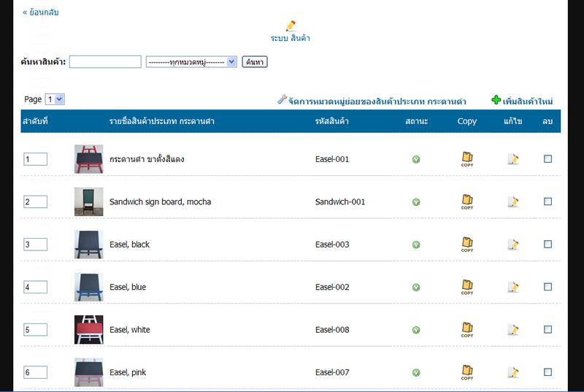Click the Sandwich sign board mocha thumbnail
This screenshot has width=584, height=392.
coord(88,202)
